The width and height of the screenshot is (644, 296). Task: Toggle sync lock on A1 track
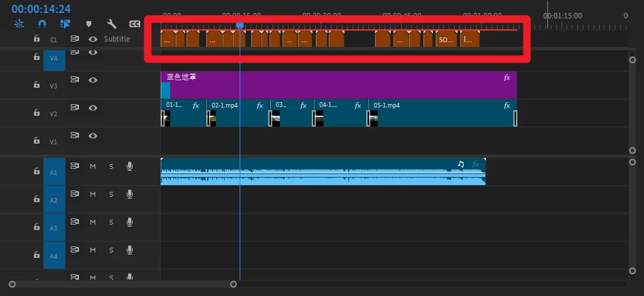(x=74, y=166)
